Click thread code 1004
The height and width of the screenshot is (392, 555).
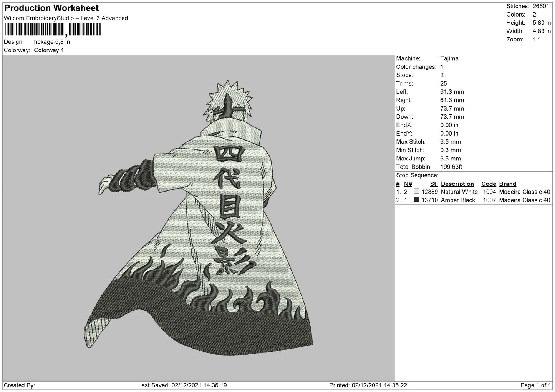tap(489, 192)
